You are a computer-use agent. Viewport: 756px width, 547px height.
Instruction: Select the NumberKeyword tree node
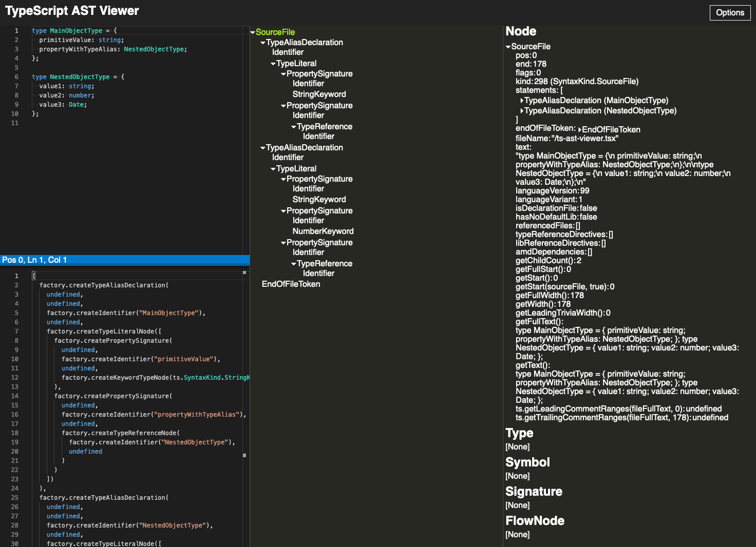coord(323,231)
